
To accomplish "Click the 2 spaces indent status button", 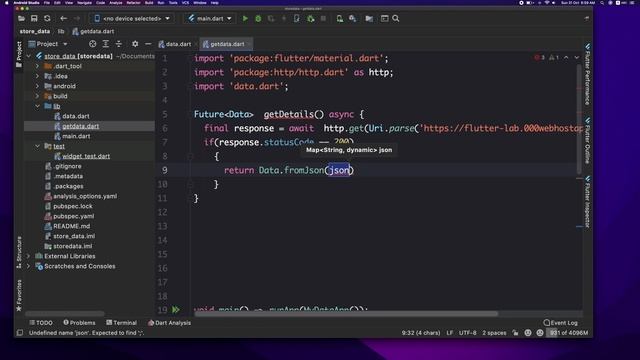I will click(494, 333).
